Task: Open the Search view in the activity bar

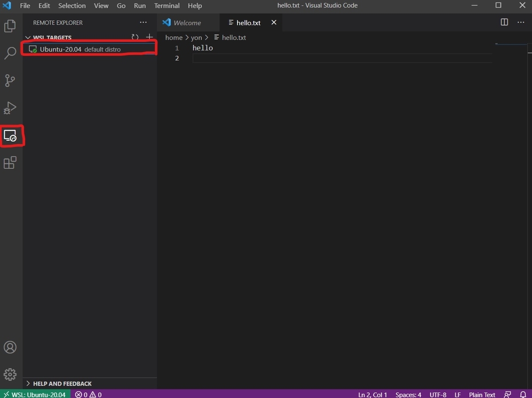Action: pyautogui.click(x=10, y=53)
